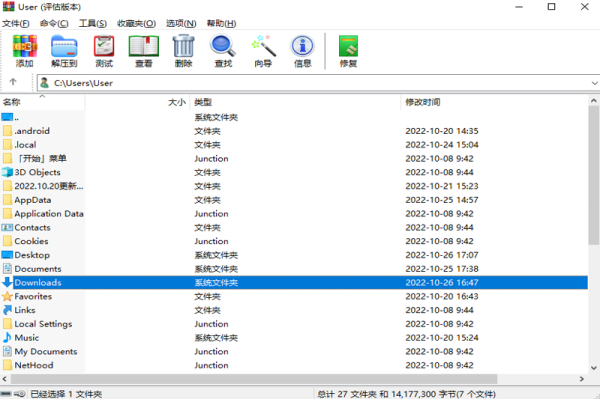This screenshot has width=600, height=399.
Task: Select the Cookies junction entry
Action: [x=31, y=241]
